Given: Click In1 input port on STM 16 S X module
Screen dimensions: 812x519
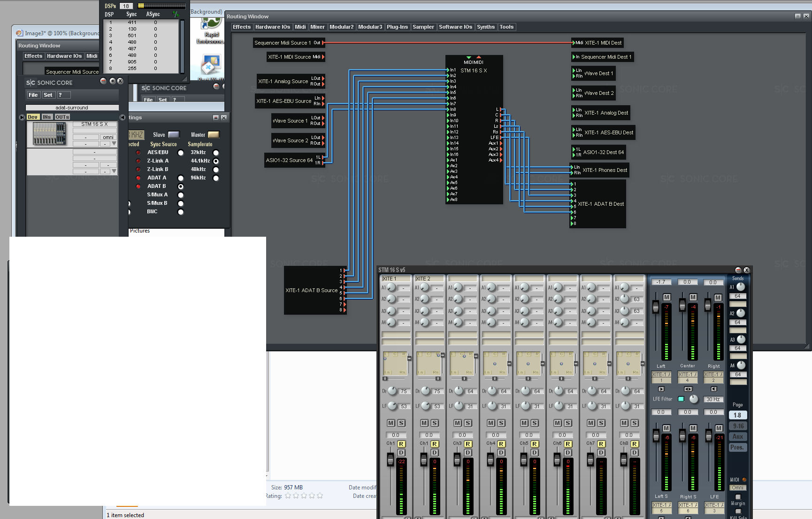Looking at the screenshot, I should coord(448,70).
